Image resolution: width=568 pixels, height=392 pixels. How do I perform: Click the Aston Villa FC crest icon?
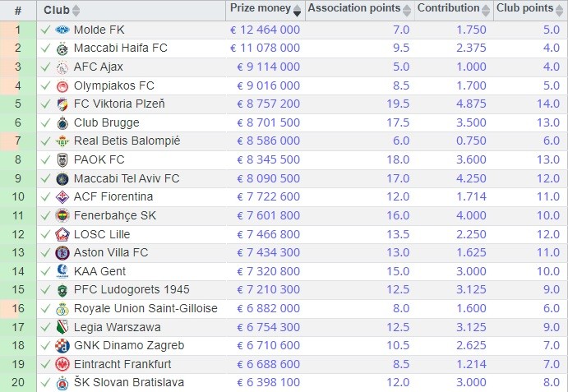[62, 252]
